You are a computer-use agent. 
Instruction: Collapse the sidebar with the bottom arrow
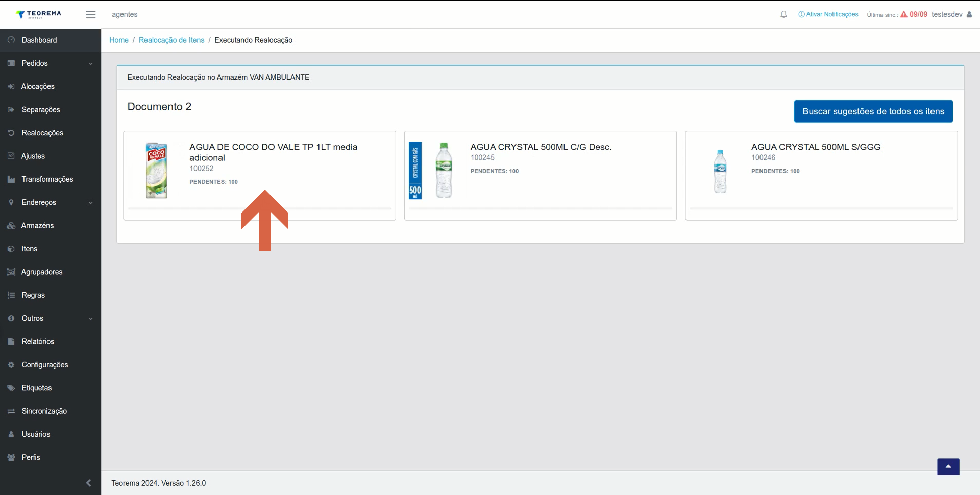click(x=88, y=483)
